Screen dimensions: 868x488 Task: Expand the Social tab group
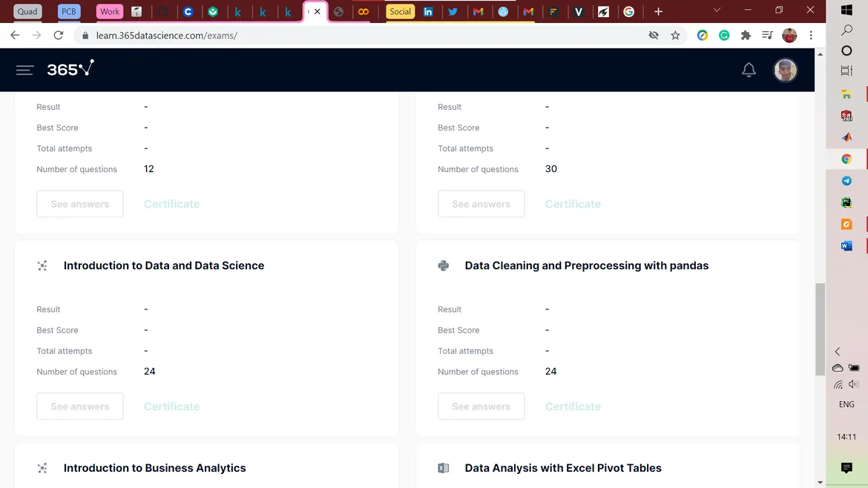pos(400,12)
